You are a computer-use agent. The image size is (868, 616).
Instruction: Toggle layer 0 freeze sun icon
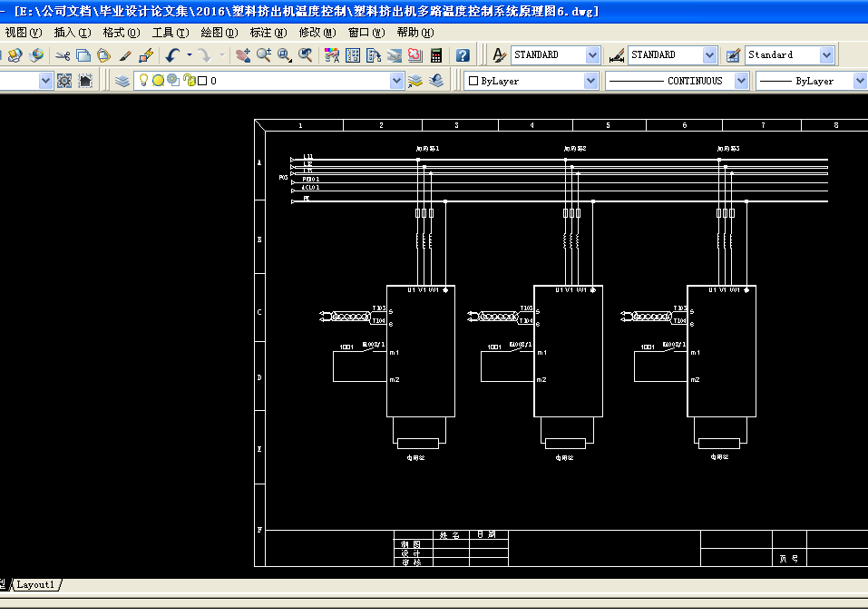(x=159, y=81)
